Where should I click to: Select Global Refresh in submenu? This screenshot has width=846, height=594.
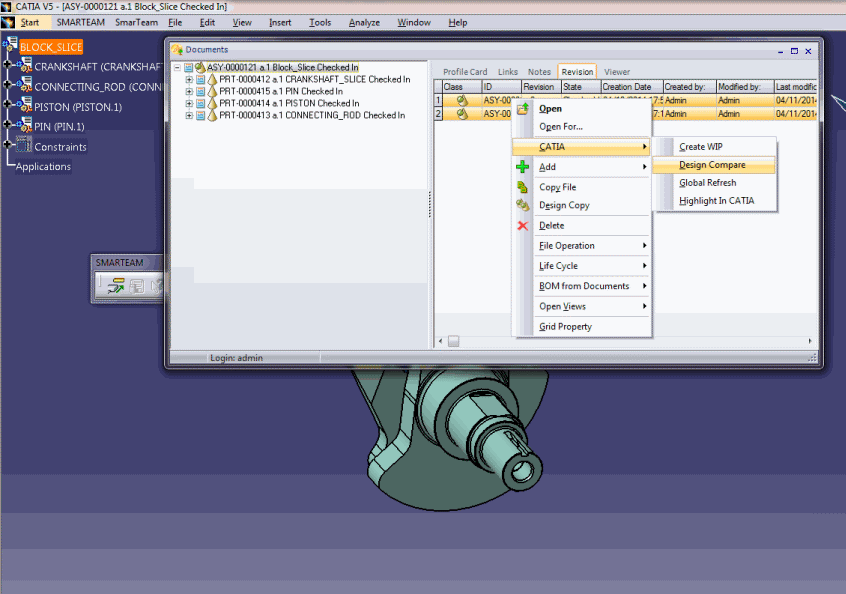pos(713,182)
